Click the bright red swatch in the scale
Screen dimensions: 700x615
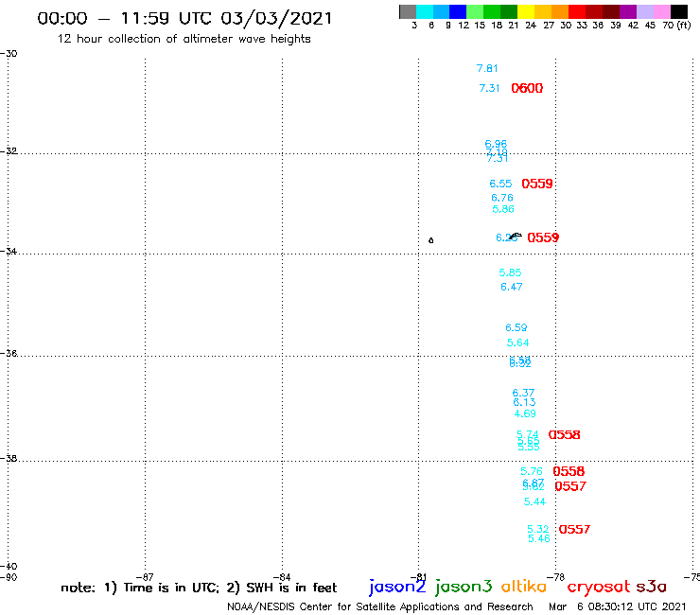coord(577,11)
